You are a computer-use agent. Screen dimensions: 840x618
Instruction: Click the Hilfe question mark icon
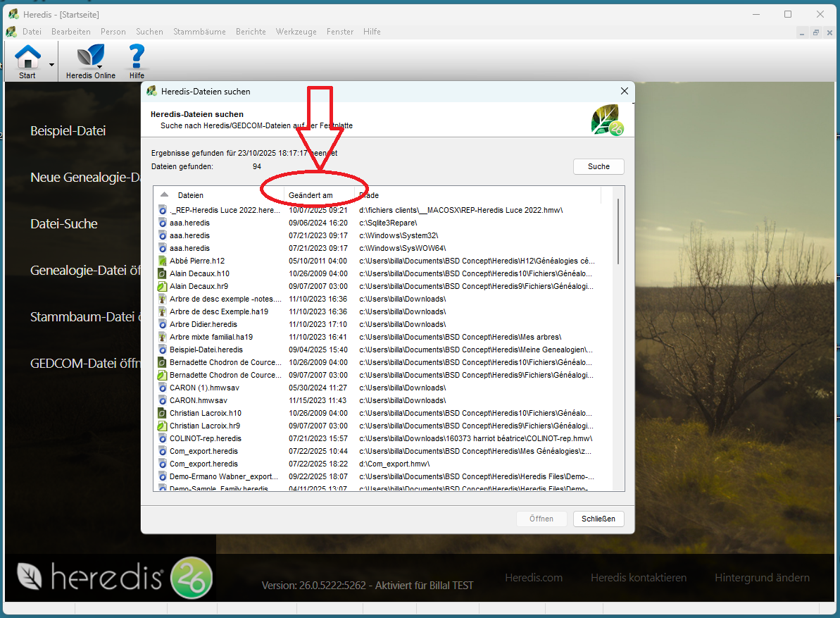pyautogui.click(x=137, y=56)
